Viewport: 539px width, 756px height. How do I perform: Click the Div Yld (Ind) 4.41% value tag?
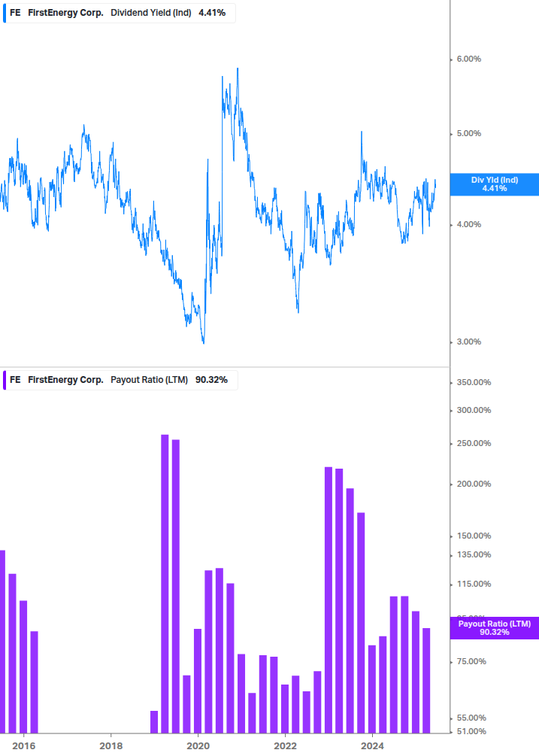[x=495, y=184]
